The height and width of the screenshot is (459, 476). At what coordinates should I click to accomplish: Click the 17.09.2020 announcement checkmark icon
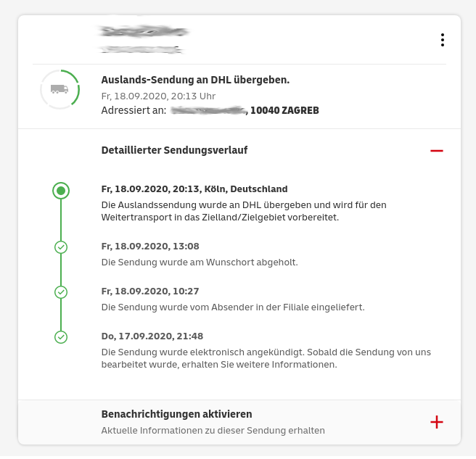(x=61, y=337)
